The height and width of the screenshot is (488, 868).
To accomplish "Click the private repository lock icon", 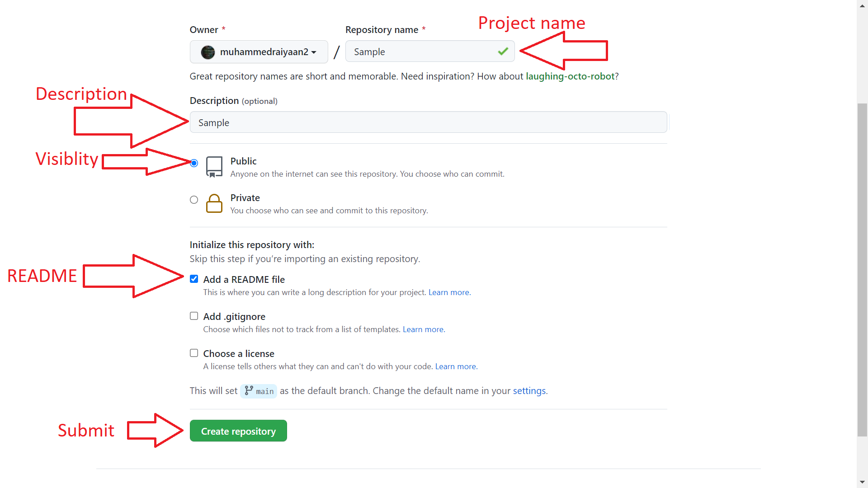I will (214, 203).
